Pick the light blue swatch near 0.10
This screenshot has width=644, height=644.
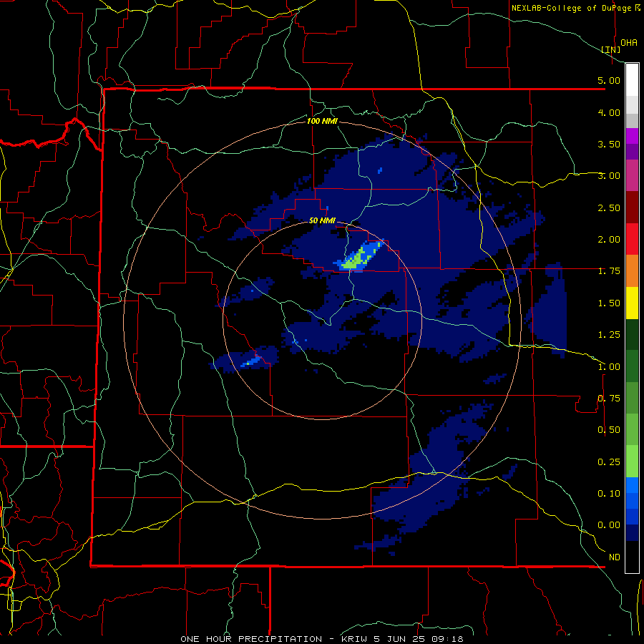(x=632, y=485)
